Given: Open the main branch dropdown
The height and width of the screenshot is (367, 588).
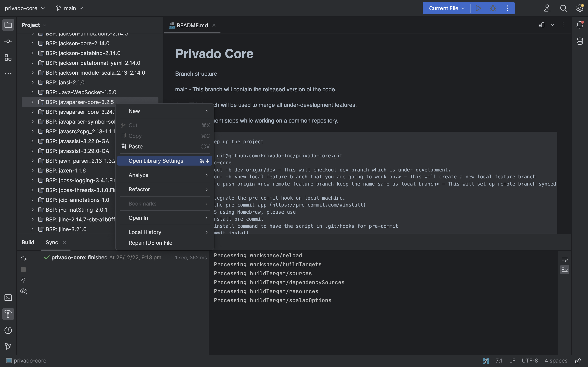Looking at the screenshot, I should click(x=70, y=8).
